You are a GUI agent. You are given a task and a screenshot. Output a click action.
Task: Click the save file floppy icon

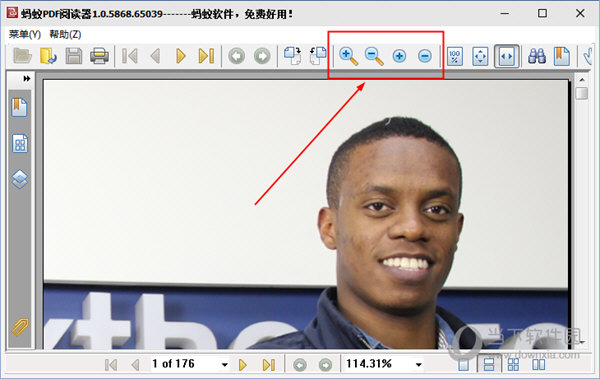(x=74, y=56)
